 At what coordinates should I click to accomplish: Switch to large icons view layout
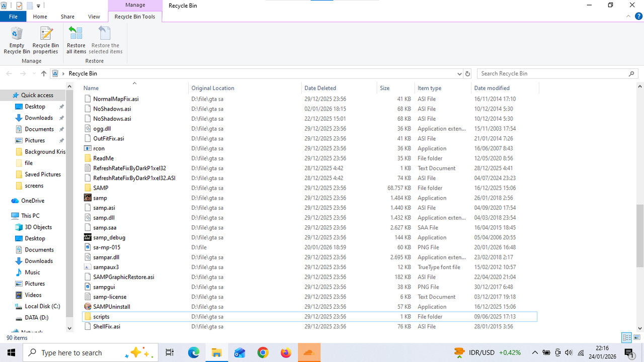(x=637, y=337)
